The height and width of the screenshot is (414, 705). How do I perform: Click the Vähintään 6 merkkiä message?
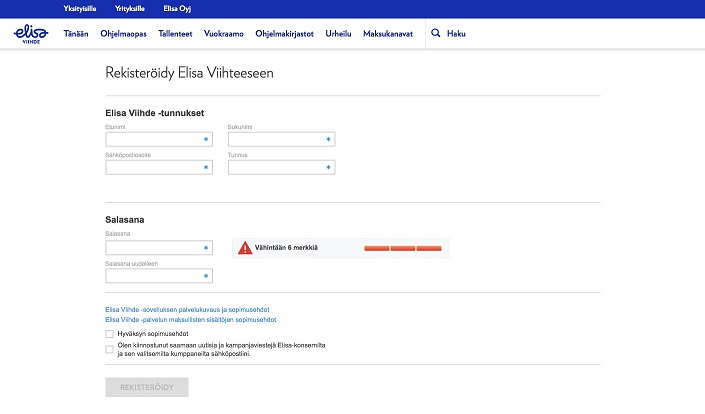[x=286, y=248]
